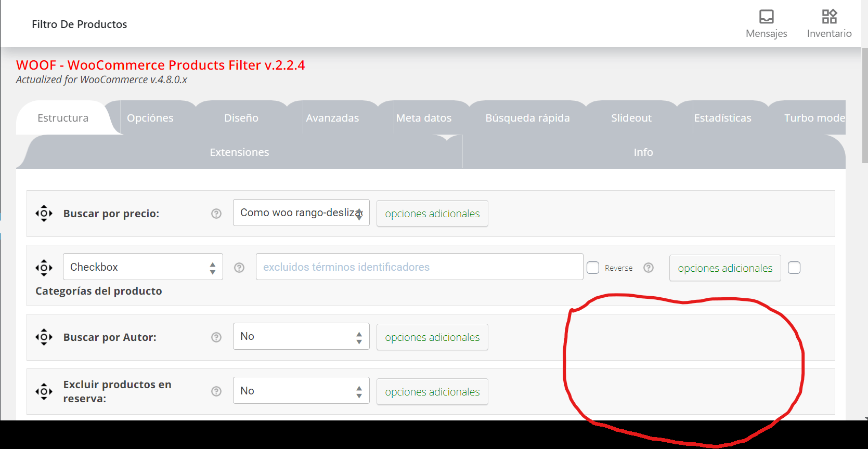
Task: Click the Categorías del producto label
Action: pyautogui.click(x=99, y=291)
